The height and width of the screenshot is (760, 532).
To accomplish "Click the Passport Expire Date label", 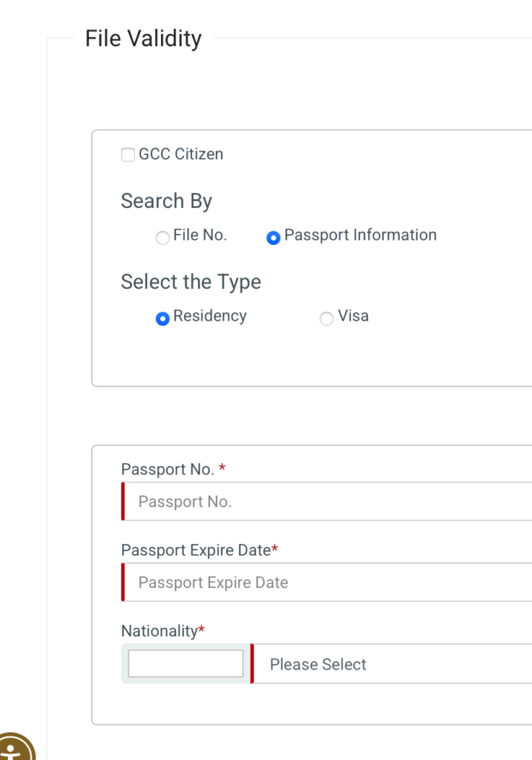I will click(x=196, y=550).
